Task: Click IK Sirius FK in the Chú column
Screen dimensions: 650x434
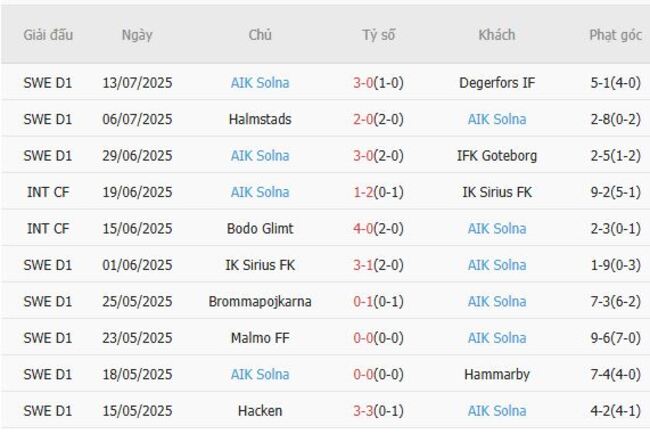Action: 260,265
